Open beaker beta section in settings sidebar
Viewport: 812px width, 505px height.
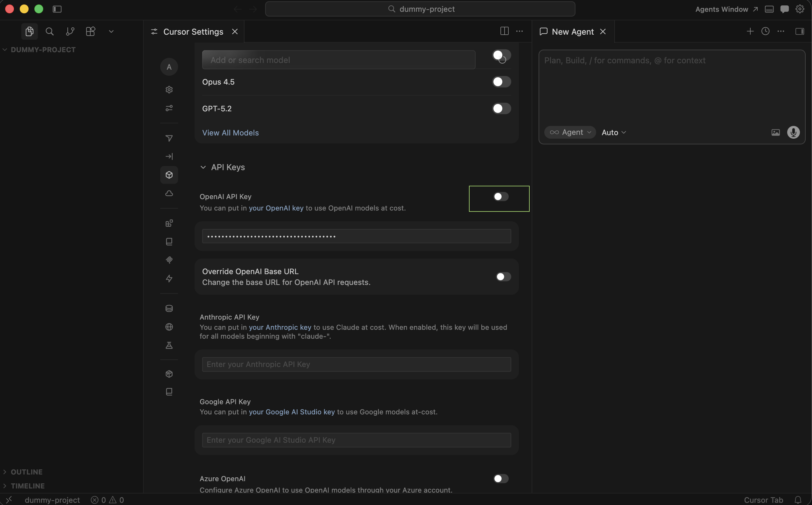click(169, 345)
